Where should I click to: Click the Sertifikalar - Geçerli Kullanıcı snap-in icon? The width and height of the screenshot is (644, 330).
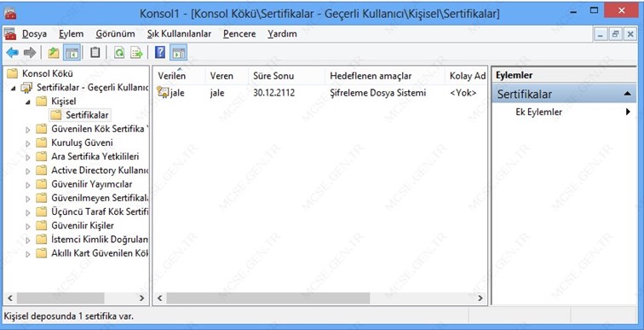26,88
